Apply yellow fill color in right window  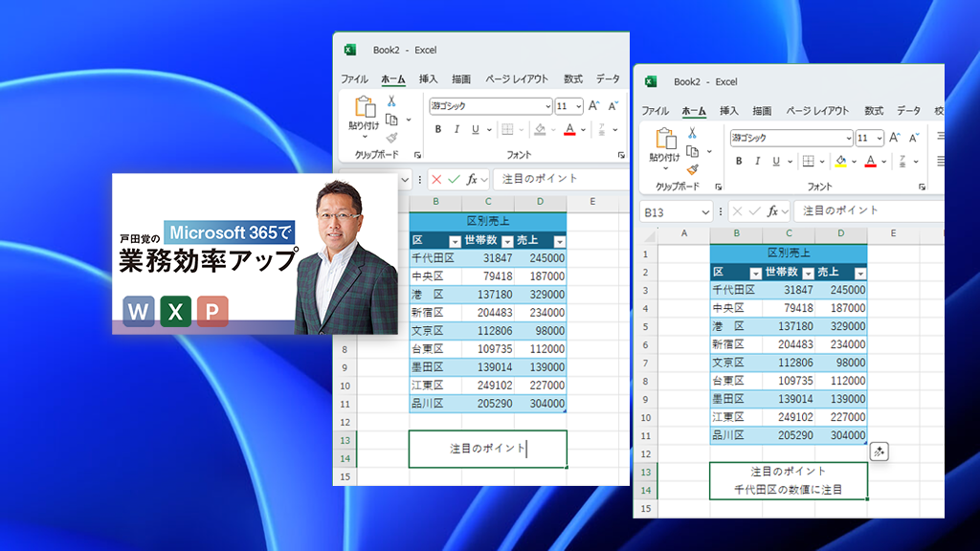pos(840,161)
